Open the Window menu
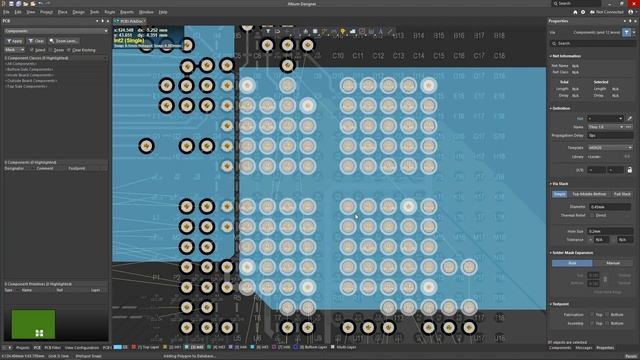Screen dimensions: 640x360 146,12
